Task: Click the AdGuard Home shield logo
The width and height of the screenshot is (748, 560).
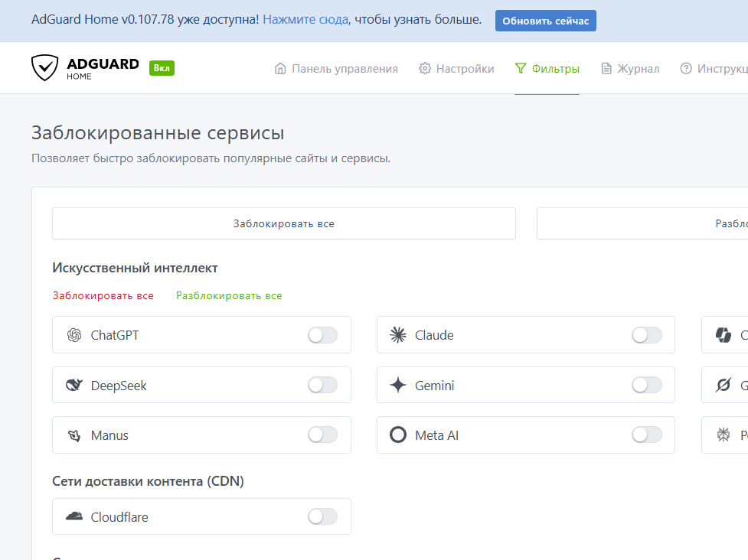Action: [45, 67]
